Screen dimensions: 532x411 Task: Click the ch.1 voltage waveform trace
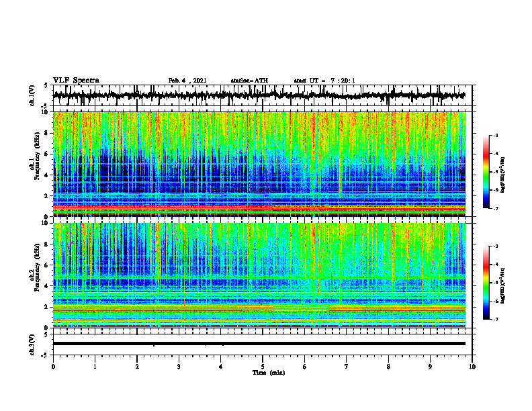pyautogui.click(x=259, y=95)
